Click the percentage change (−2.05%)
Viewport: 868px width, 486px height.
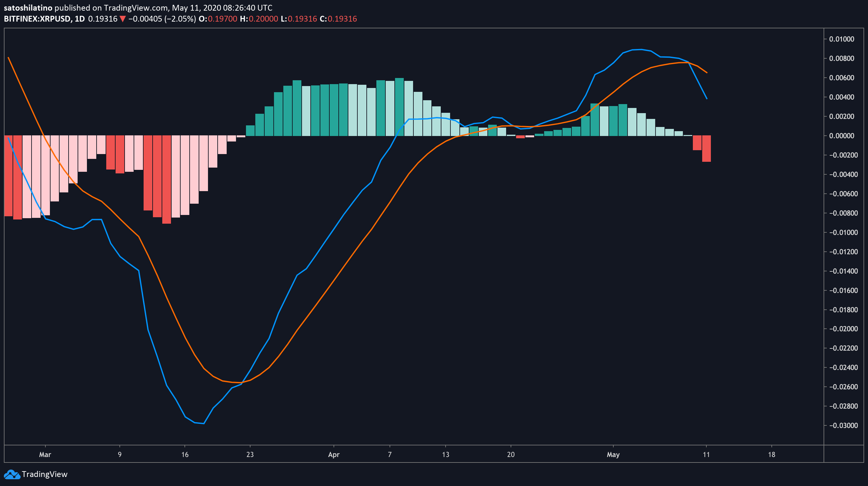coord(180,19)
